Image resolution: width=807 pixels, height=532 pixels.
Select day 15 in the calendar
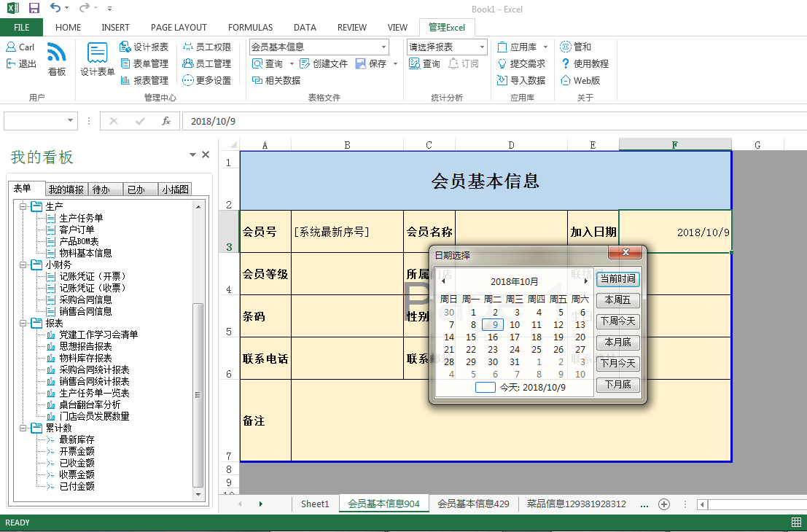point(471,337)
